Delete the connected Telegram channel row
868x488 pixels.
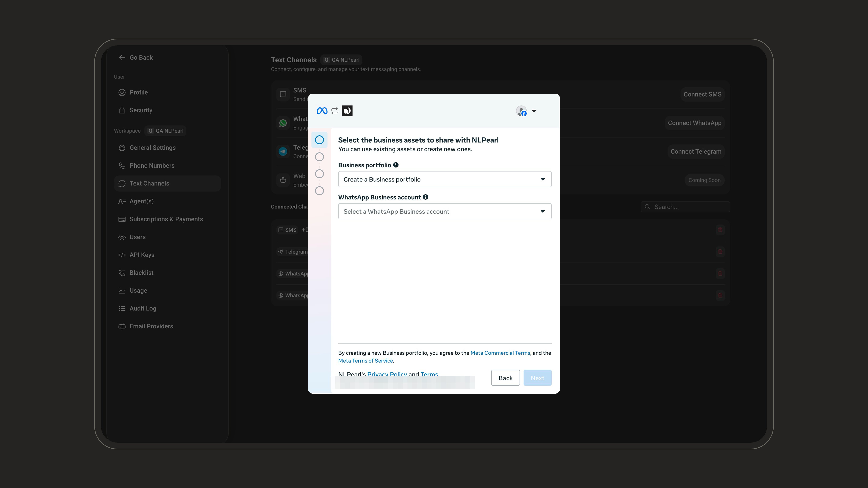pyautogui.click(x=720, y=252)
